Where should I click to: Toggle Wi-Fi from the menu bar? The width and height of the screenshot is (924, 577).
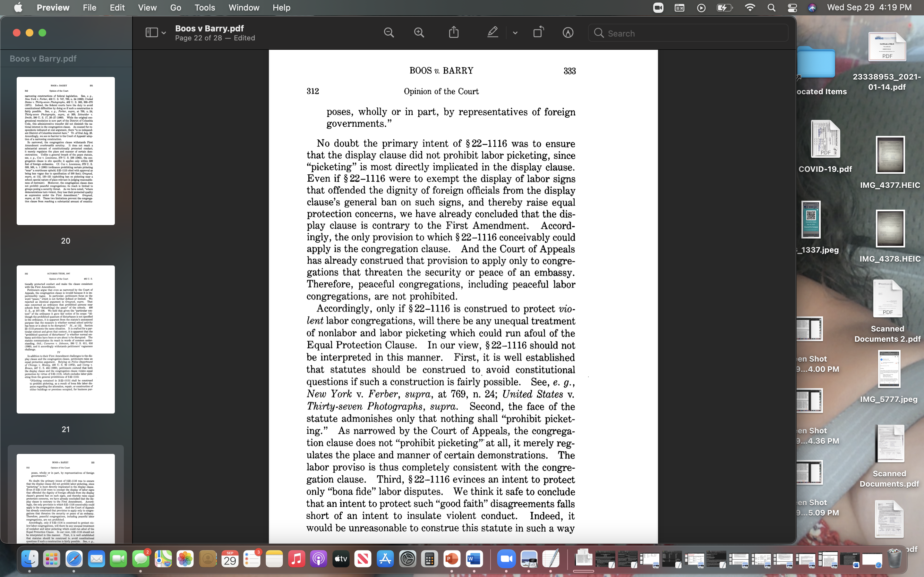coord(750,8)
